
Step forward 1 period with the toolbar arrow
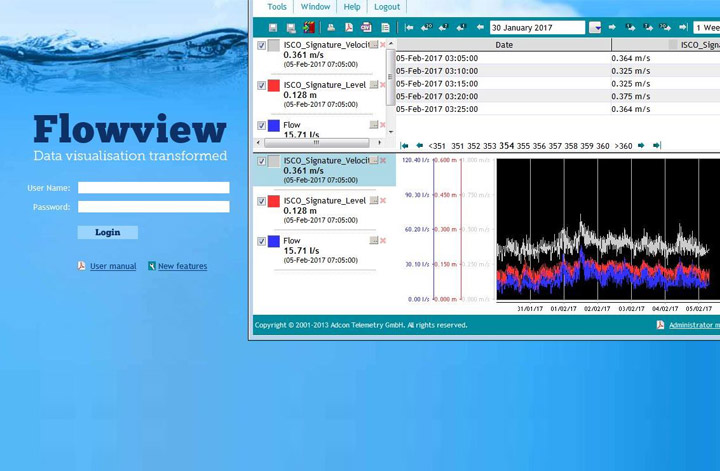(630, 28)
